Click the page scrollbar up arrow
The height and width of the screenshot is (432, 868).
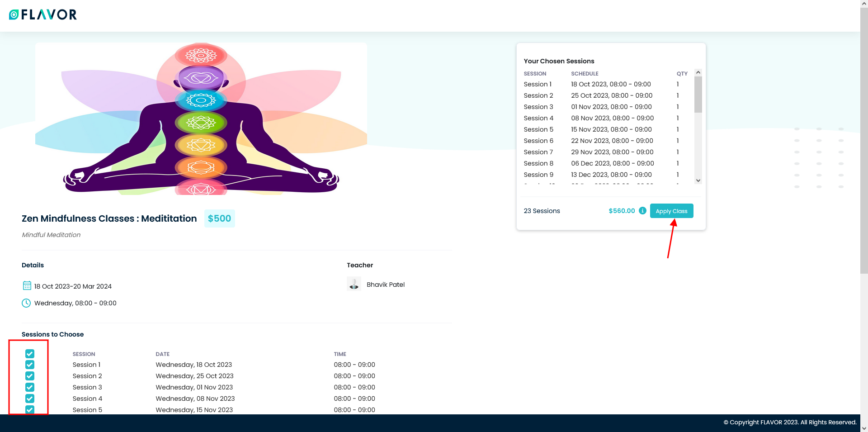click(864, 4)
